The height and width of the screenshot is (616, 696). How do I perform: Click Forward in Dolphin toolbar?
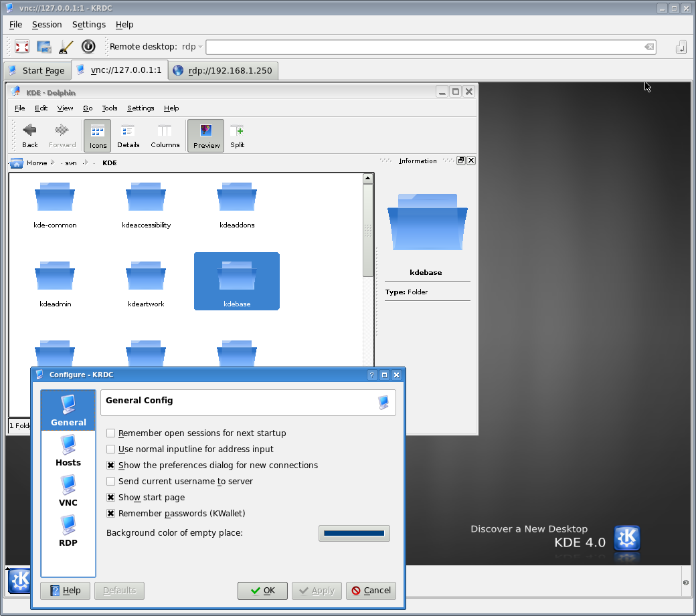(62, 136)
